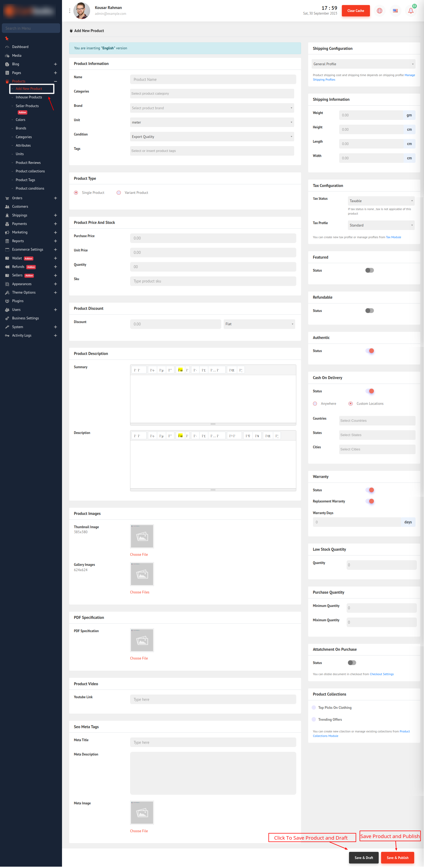Click the Dashboard sidebar icon
Screen dimensions: 424x868
[x=7, y=47]
